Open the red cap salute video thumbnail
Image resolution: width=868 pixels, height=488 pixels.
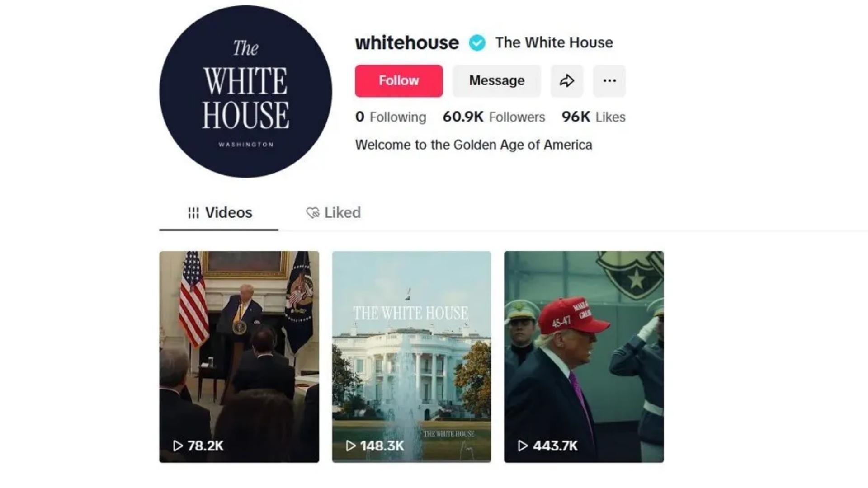[x=584, y=357]
